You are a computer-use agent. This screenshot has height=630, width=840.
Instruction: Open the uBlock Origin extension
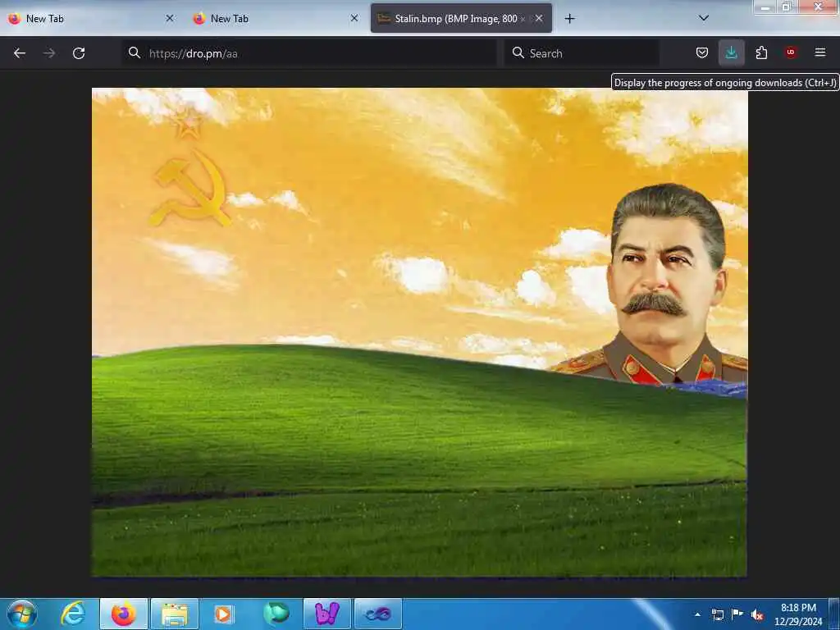pos(791,52)
